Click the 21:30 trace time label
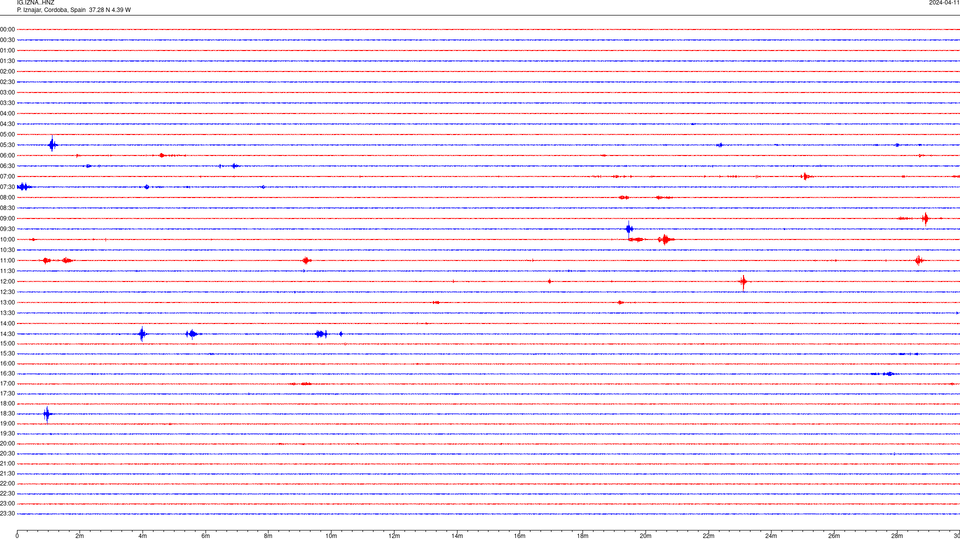 pyautogui.click(x=7, y=474)
